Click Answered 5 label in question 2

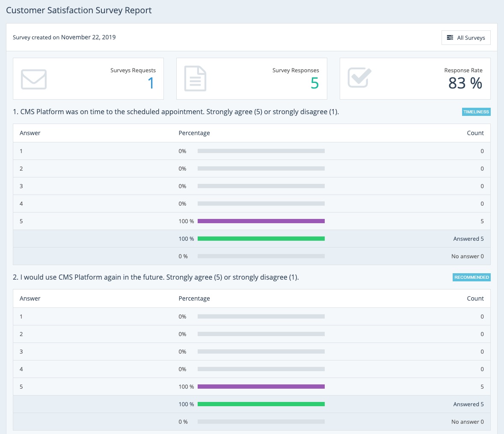click(x=468, y=404)
